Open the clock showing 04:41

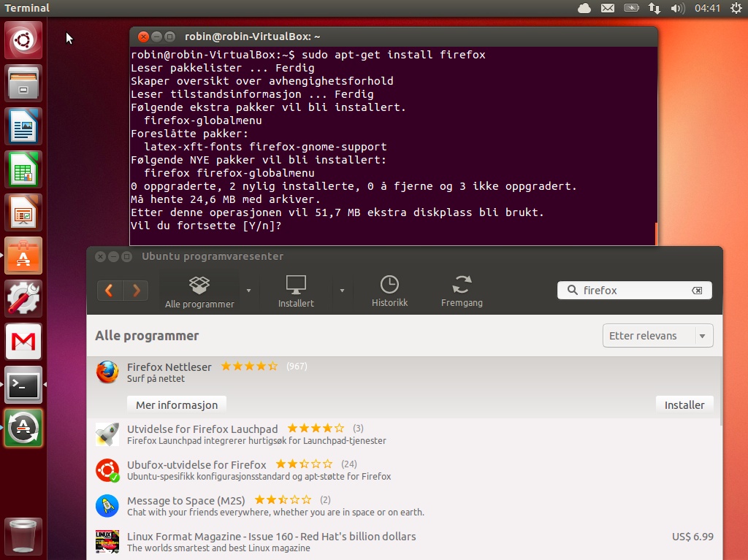707,8
